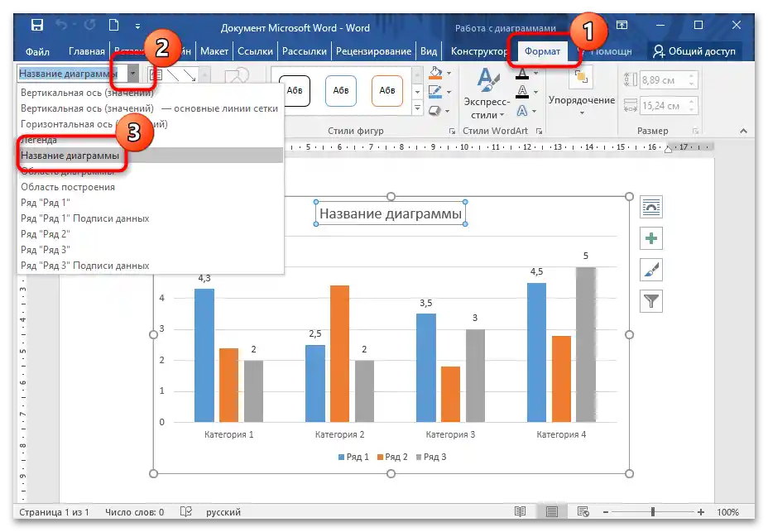Collapse the ribbon with the chevron
Screen dimensions: 768x532
coord(743,131)
